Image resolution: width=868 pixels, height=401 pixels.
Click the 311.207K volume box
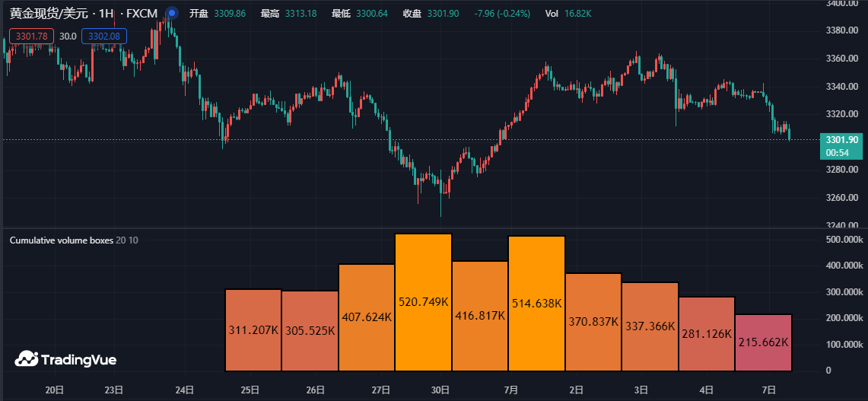click(x=253, y=330)
